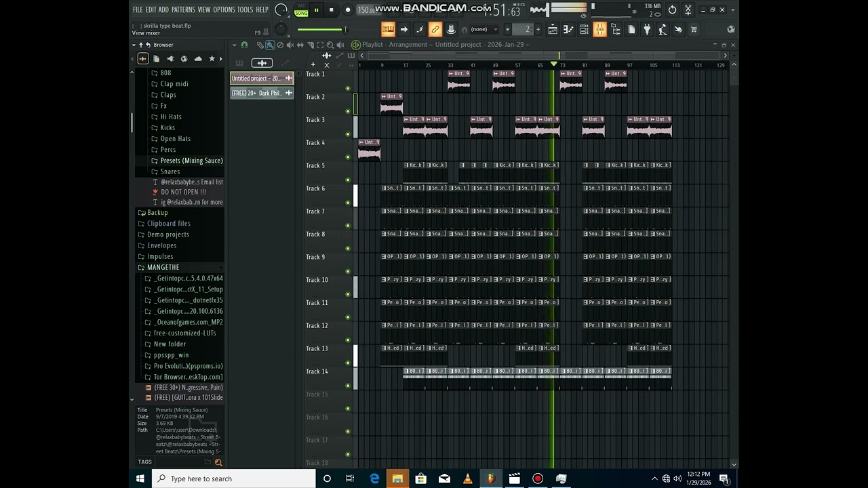The width and height of the screenshot is (868, 488).
Task: Select the Slip tool
Action: pyautogui.click(x=300, y=45)
